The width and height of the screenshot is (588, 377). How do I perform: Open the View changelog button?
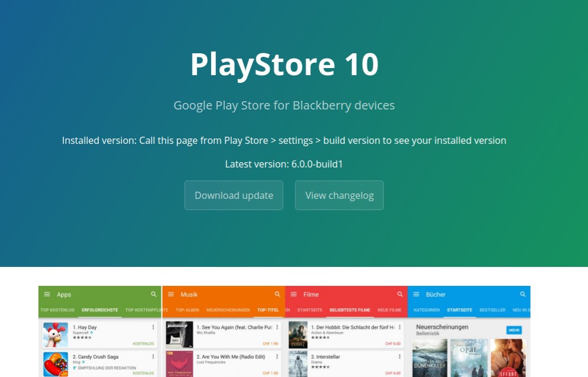(340, 195)
